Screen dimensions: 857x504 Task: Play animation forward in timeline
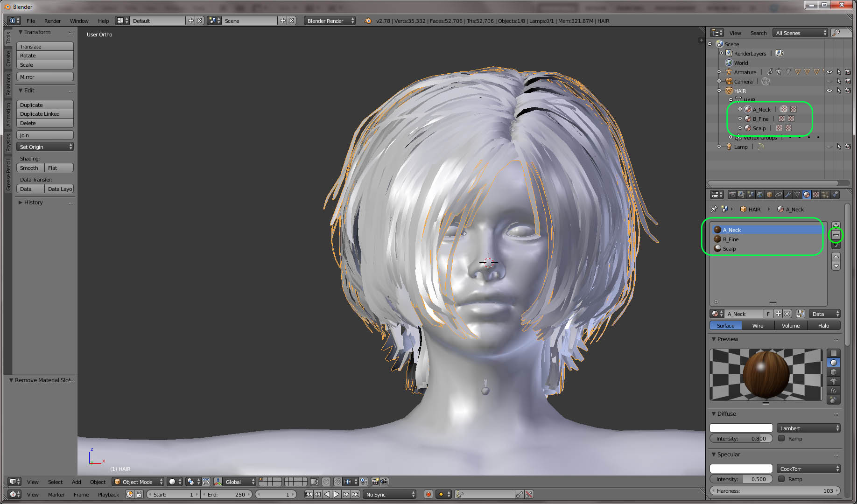(x=336, y=494)
